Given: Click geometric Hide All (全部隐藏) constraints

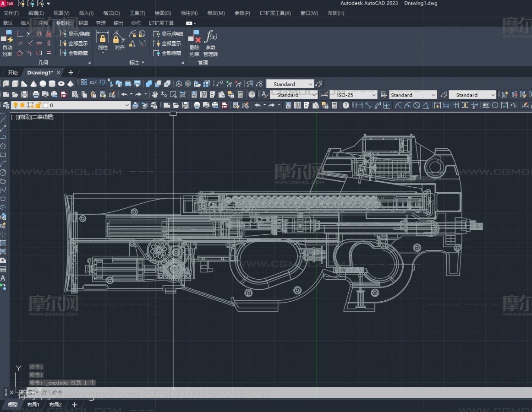Looking at the screenshot, I should tap(74, 53).
